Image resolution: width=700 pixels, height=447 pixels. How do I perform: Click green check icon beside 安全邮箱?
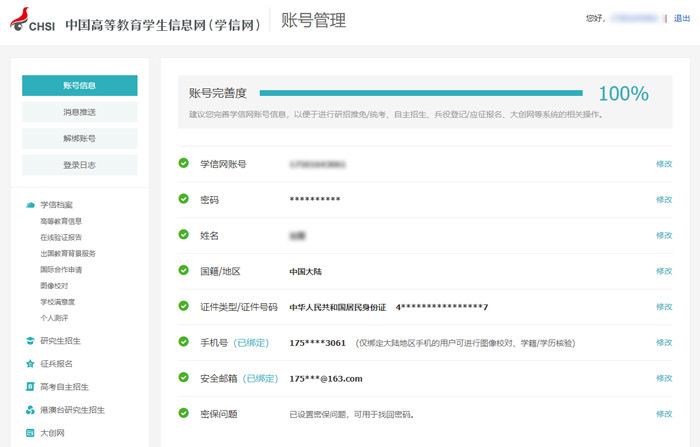(x=183, y=377)
